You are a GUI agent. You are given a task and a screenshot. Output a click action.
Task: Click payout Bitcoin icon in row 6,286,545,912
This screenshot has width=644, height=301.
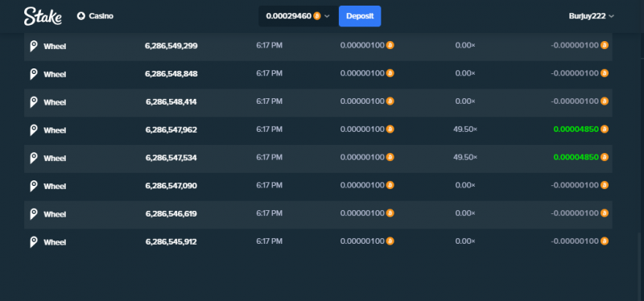(x=605, y=241)
